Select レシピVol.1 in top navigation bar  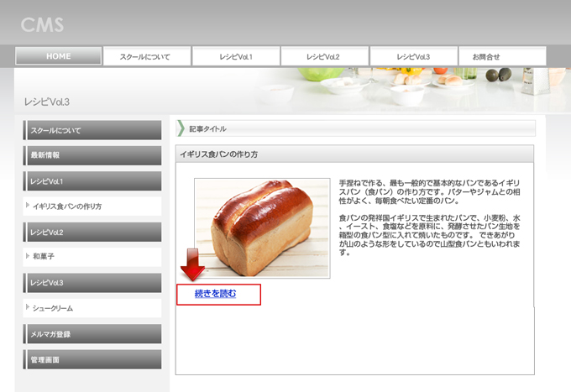236,56
